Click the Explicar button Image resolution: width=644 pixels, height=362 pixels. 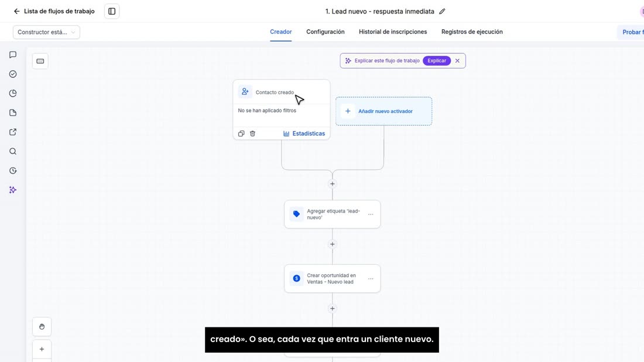click(437, 60)
